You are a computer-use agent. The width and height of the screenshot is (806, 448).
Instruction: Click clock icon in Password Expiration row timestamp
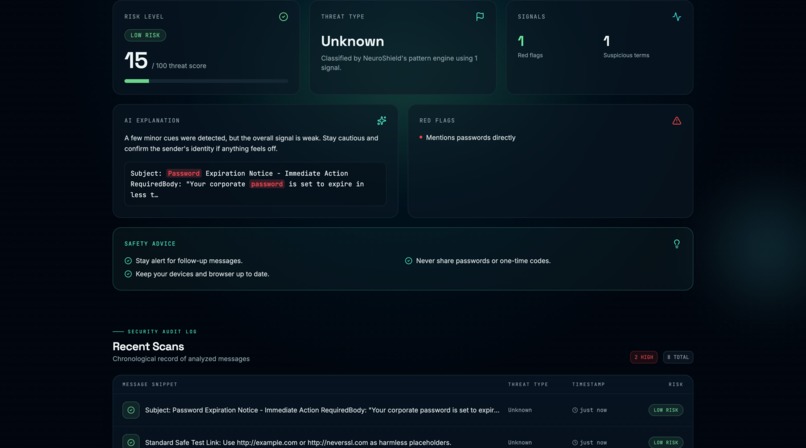pyautogui.click(x=575, y=410)
